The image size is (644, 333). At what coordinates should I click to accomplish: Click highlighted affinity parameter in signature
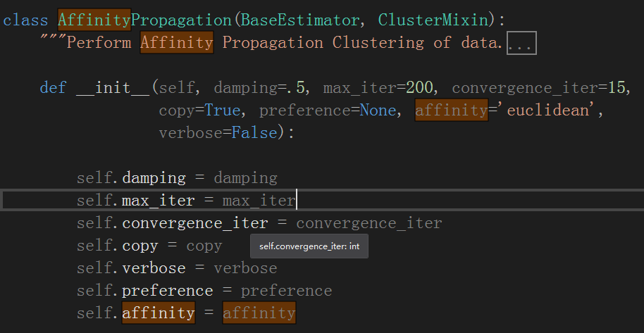452,111
